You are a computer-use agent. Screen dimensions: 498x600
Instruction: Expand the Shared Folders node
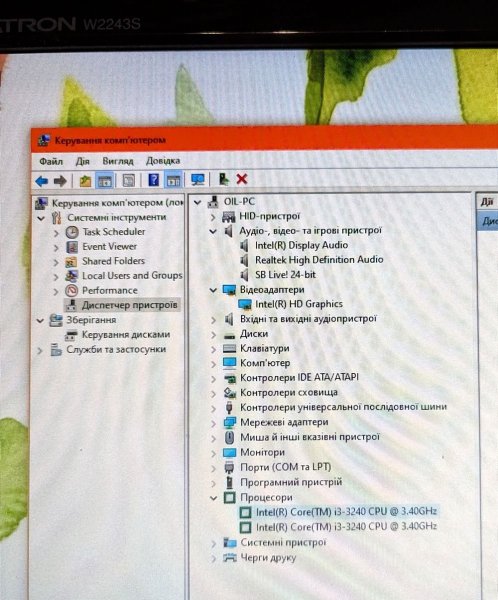point(56,262)
